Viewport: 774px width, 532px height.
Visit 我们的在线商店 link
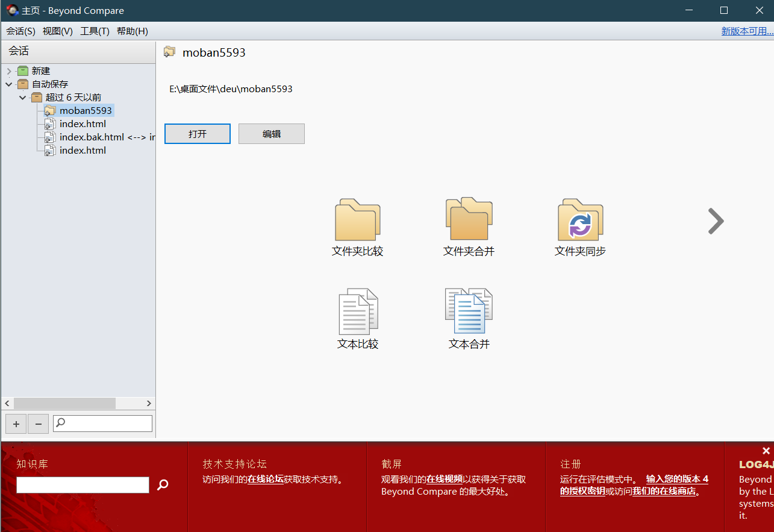pos(664,491)
